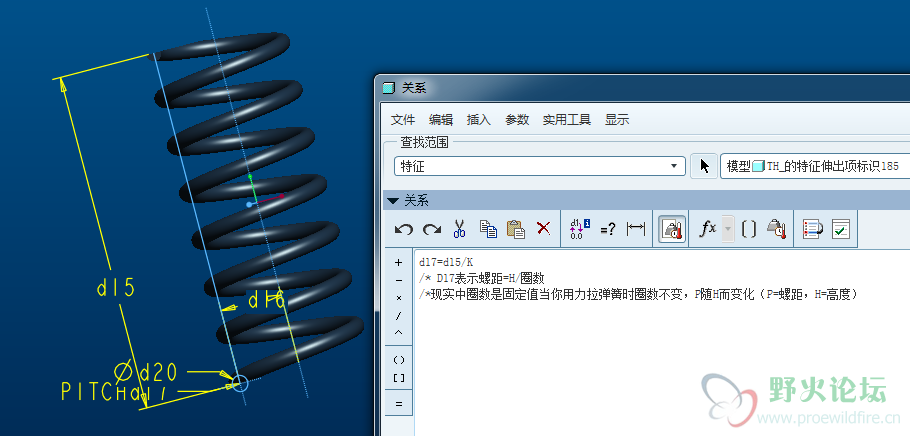Open the 显示 menu
Viewport: 910px width, 436px height.
tap(617, 120)
